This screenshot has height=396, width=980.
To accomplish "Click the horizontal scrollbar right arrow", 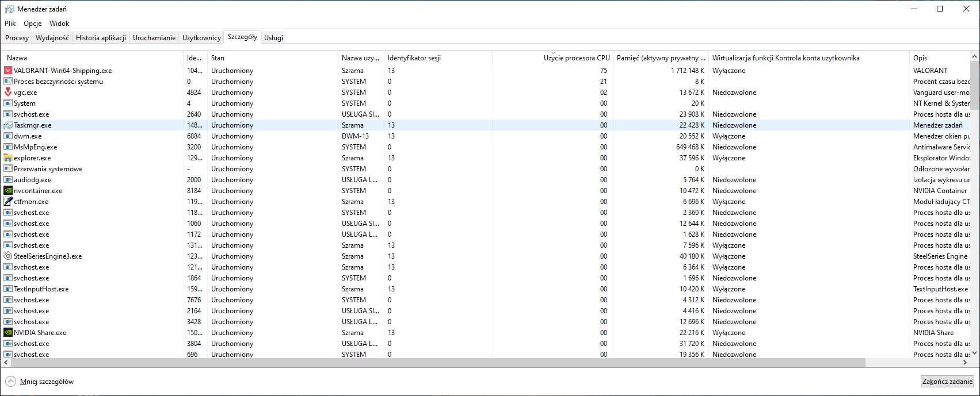I will pos(966,363).
